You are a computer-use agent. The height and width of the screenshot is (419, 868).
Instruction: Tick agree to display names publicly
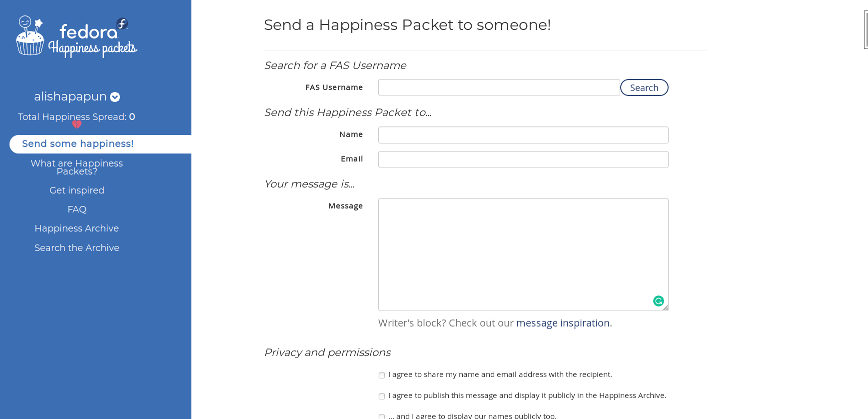382,416
